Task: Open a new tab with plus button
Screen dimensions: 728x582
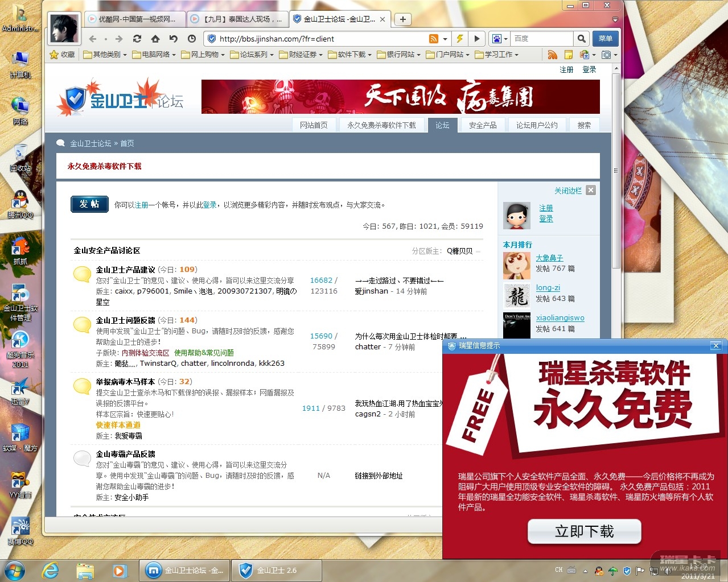Action: [402, 19]
